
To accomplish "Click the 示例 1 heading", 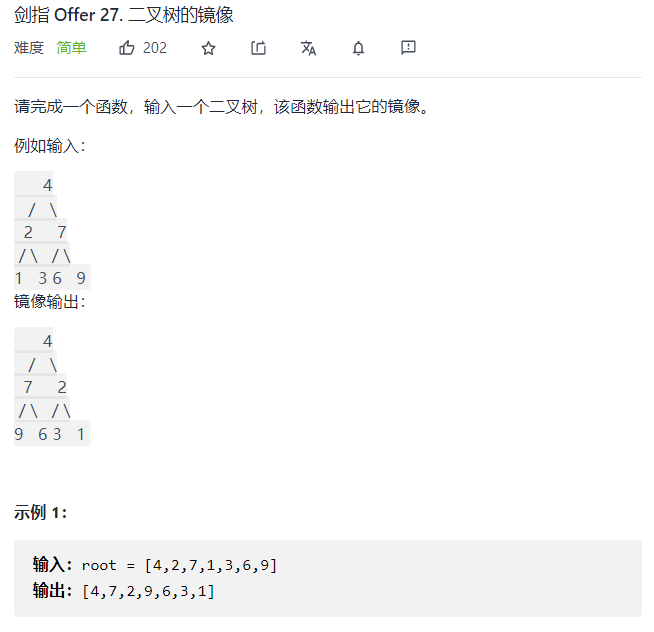I will click(40, 512).
